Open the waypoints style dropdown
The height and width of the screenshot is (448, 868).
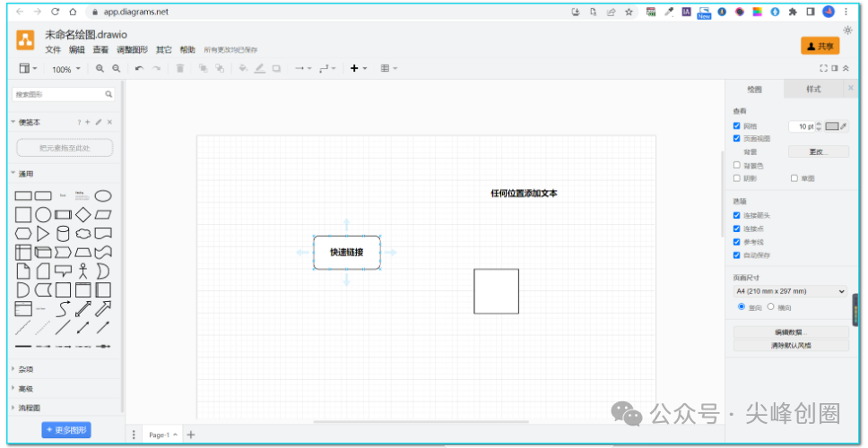click(327, 69)
